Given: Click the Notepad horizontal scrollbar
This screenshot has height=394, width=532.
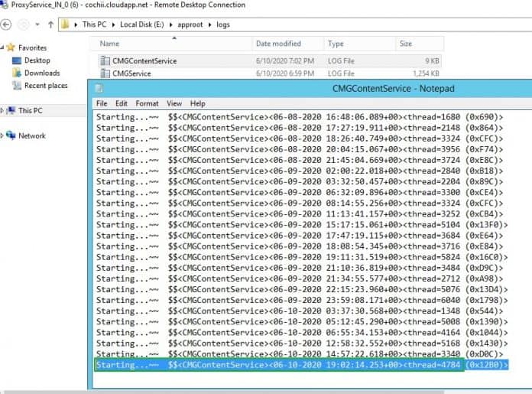Looking at the screenshot, I should (x=224, y=392).
